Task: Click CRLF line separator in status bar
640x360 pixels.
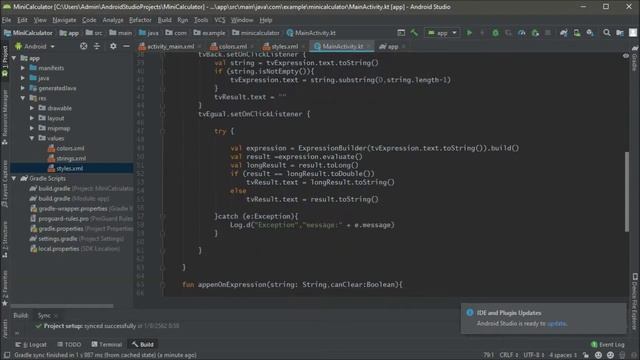Action: click(509, 355)
